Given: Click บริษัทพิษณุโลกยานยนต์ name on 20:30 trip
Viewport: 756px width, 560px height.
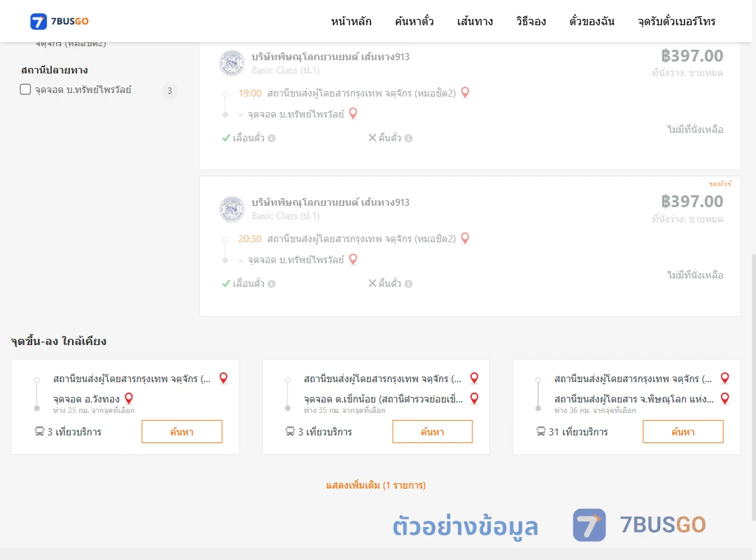Looking at the screenshot, I should pos(330,202).
